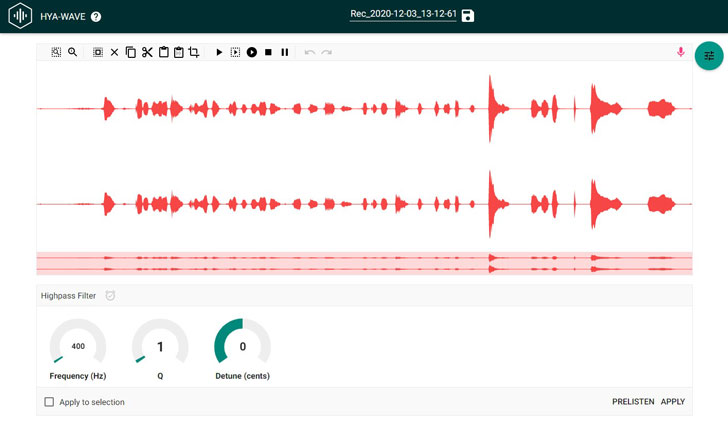
Task: Start recording with the microphone icon
Action: pyautogui.click(x=681, y=52)
